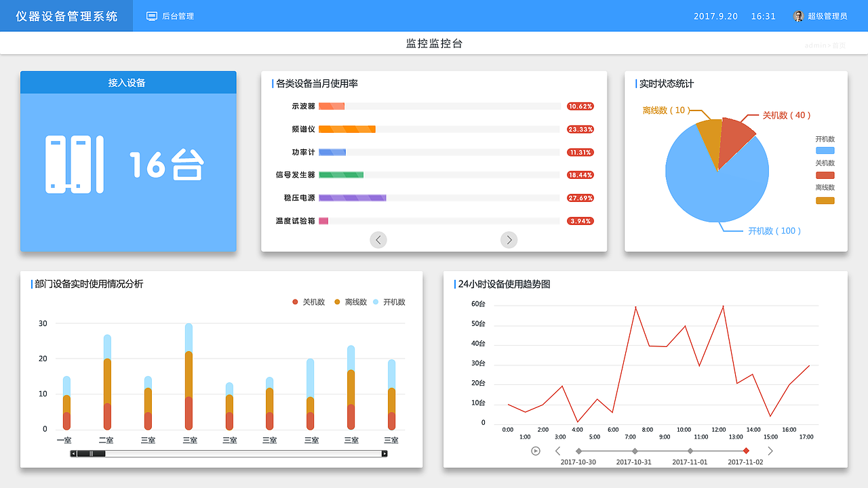The width and height of the screenshot is (868, 488).
Task: Click the 后台管理 monitor icon
Action: pos(151,16)
